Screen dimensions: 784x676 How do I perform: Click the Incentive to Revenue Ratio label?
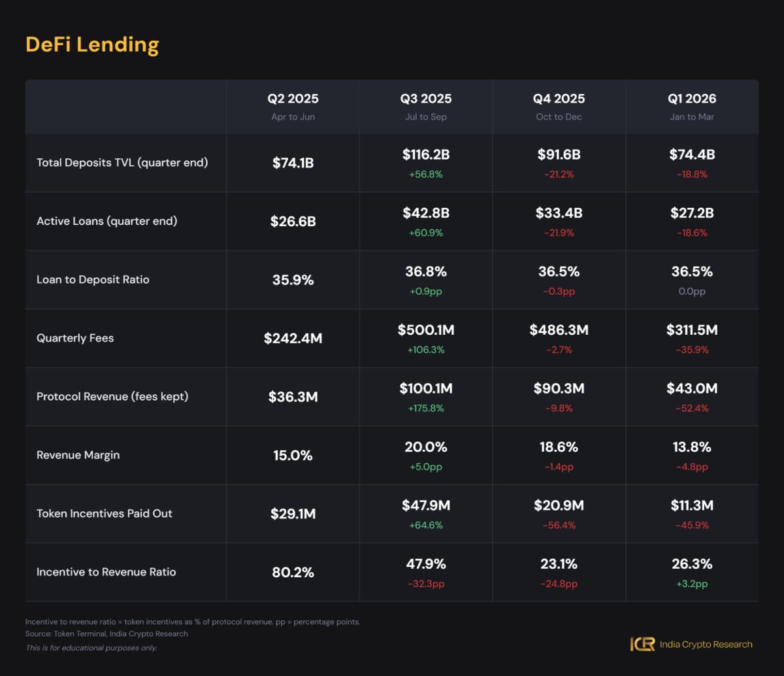106,571
